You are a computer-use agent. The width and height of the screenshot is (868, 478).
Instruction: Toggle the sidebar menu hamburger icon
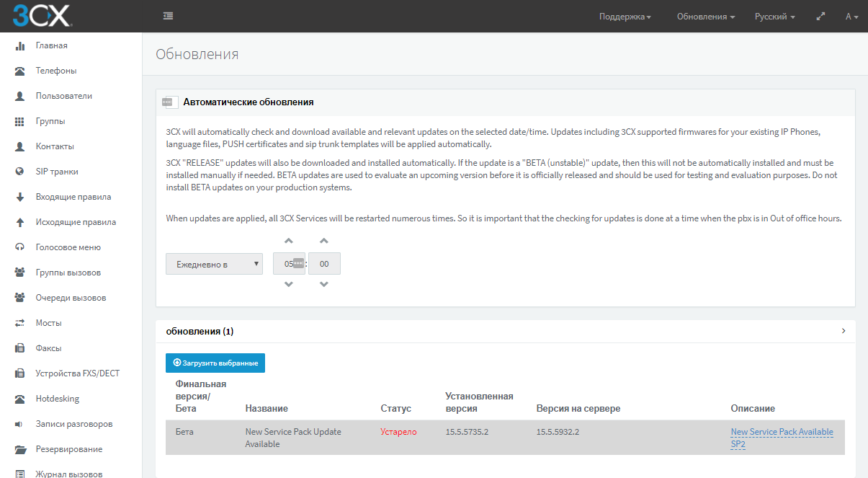coord(168,16)
